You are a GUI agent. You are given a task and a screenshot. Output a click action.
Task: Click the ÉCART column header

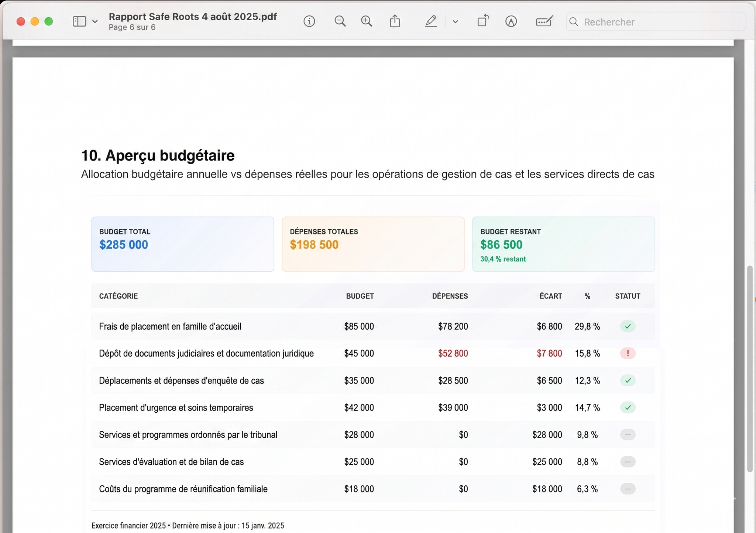551,296
